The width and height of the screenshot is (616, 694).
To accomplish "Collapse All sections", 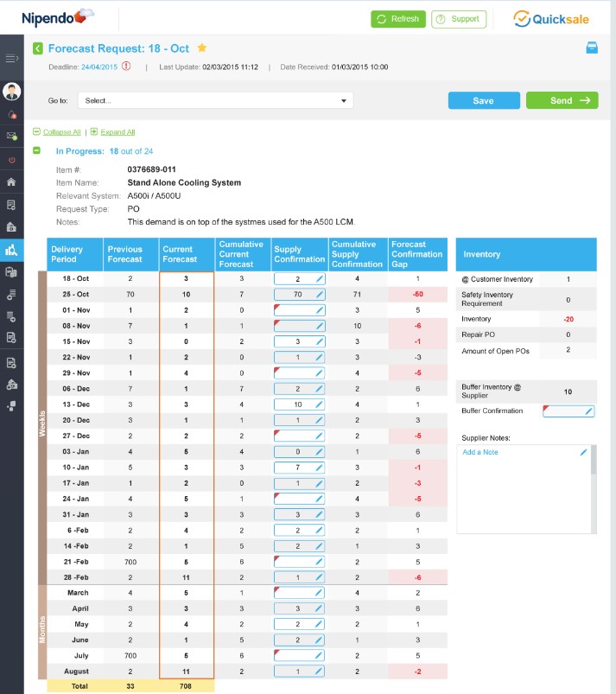I will 62,132.
